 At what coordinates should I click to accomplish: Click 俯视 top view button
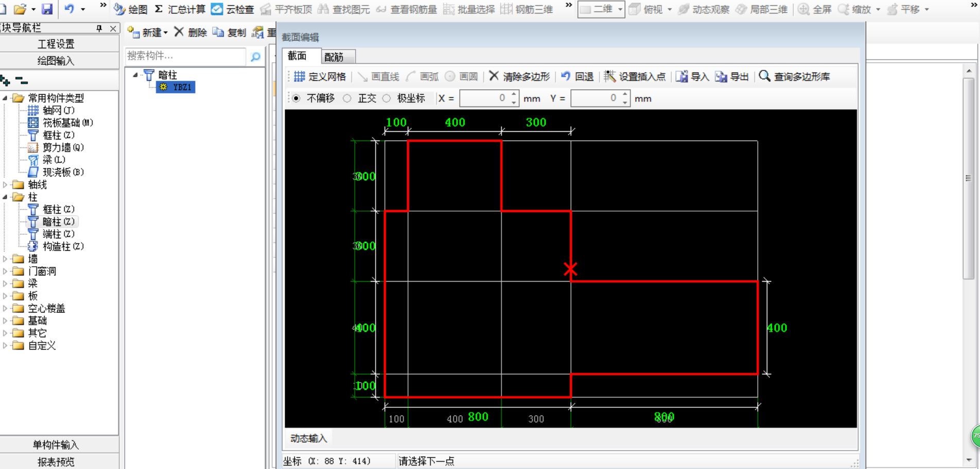(x=646, y=9)
